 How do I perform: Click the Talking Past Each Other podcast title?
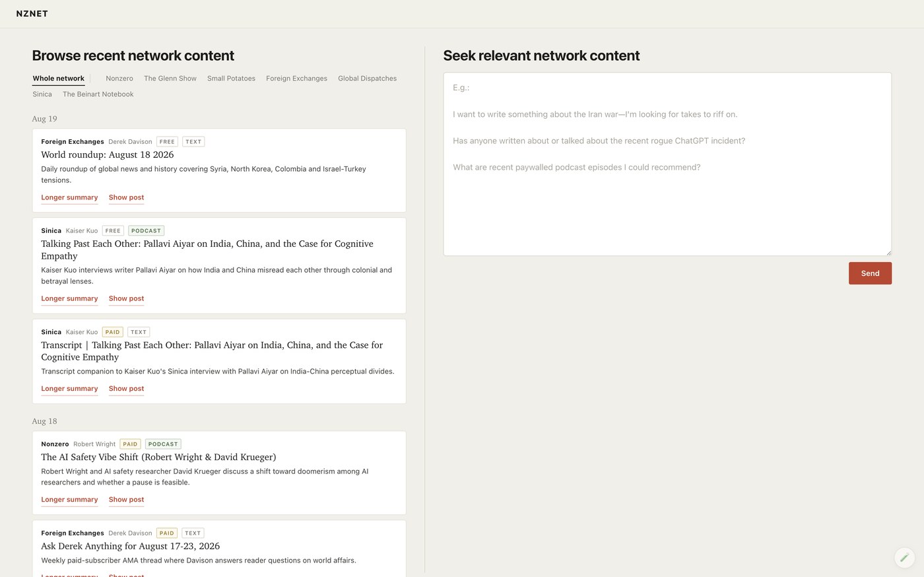(x=207, y=250)
